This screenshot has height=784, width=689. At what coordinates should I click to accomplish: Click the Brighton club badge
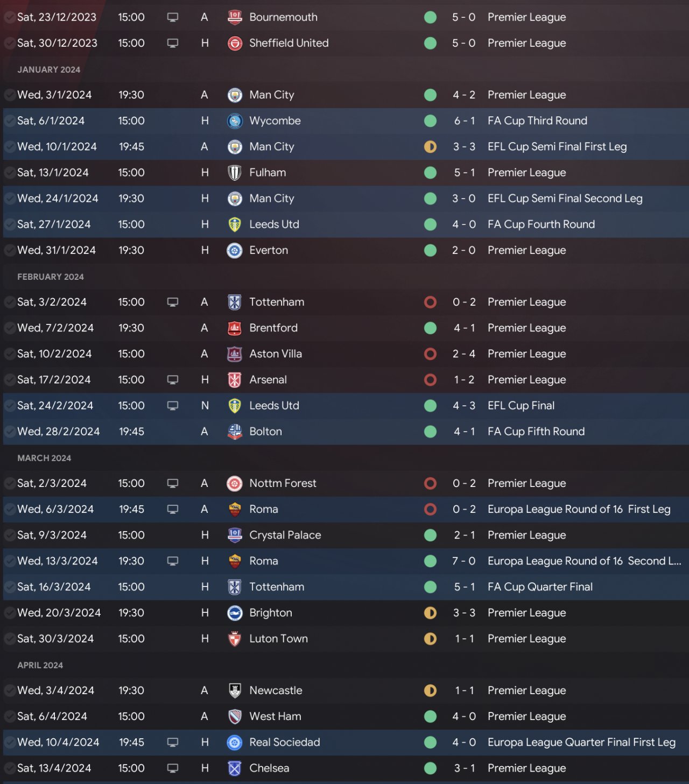coord(235,613)
